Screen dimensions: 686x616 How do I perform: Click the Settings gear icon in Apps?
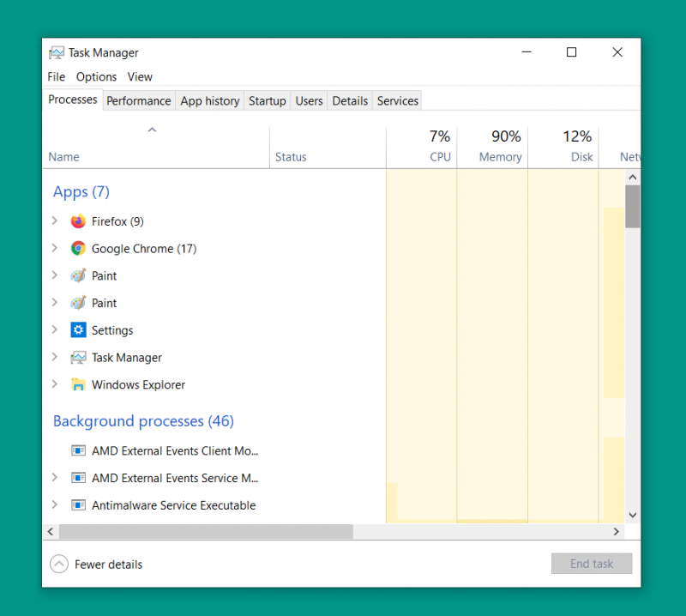coord(78,329)
